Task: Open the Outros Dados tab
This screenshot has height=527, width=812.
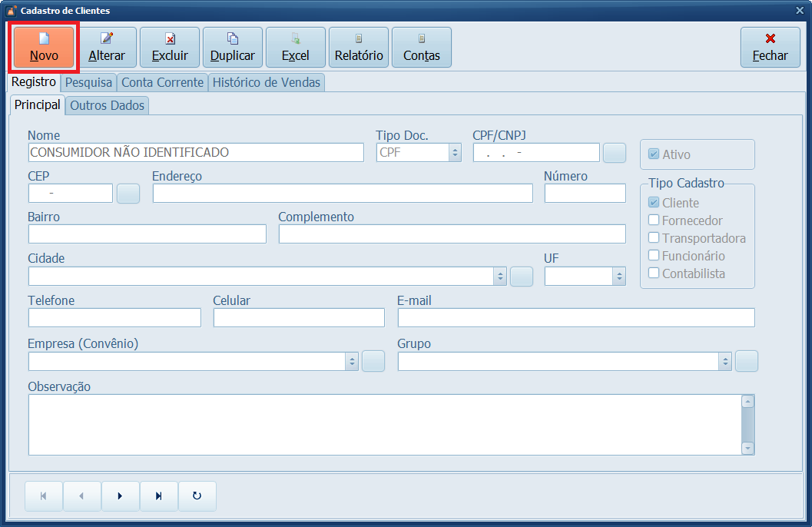Action: click(108, 106)
